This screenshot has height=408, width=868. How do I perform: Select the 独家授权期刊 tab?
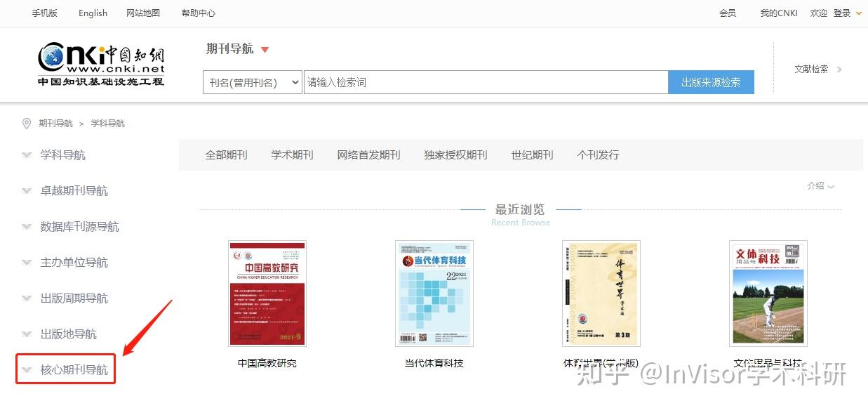455,155
